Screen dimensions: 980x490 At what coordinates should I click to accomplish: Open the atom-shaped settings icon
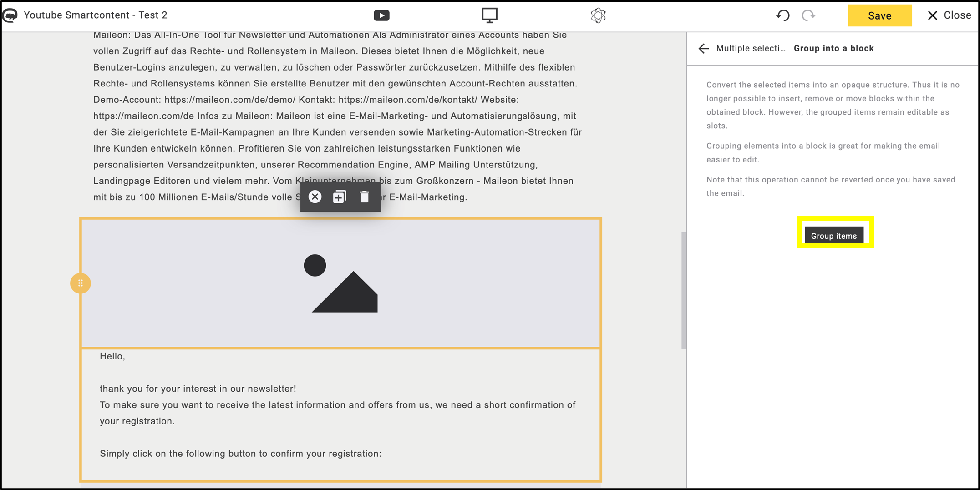[x=598, y=15]
